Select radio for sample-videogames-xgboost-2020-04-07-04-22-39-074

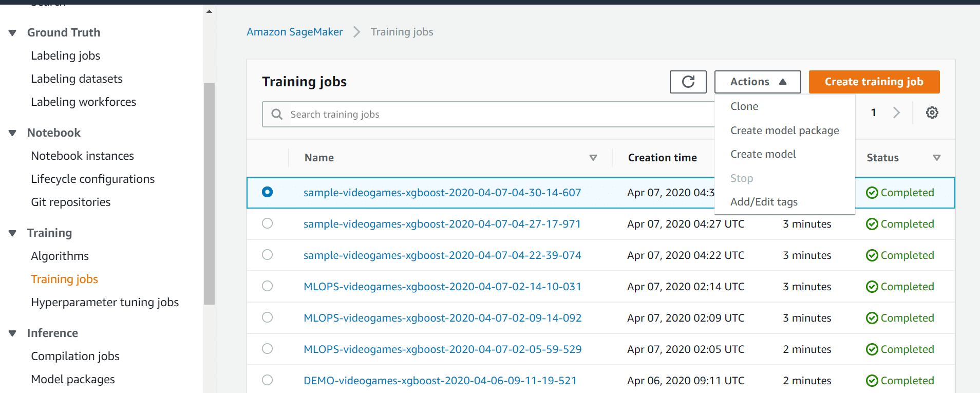pos(267,254)
